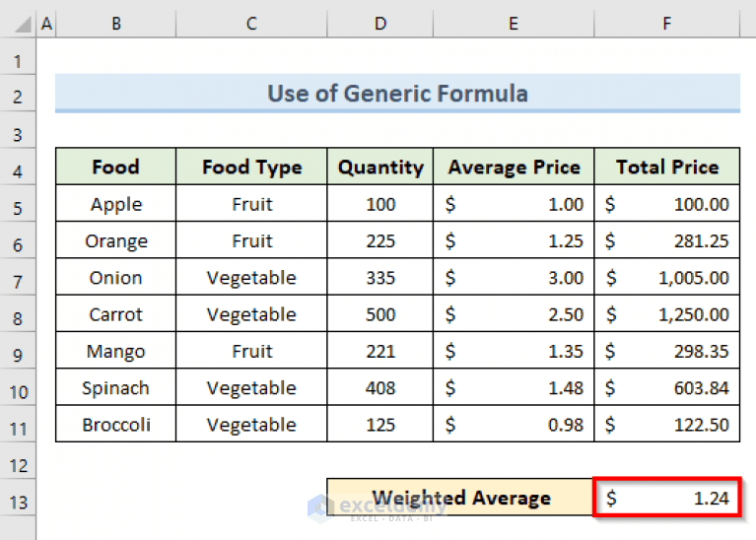
Task: Select quantity cell showing 125
Action: point(380,424)
